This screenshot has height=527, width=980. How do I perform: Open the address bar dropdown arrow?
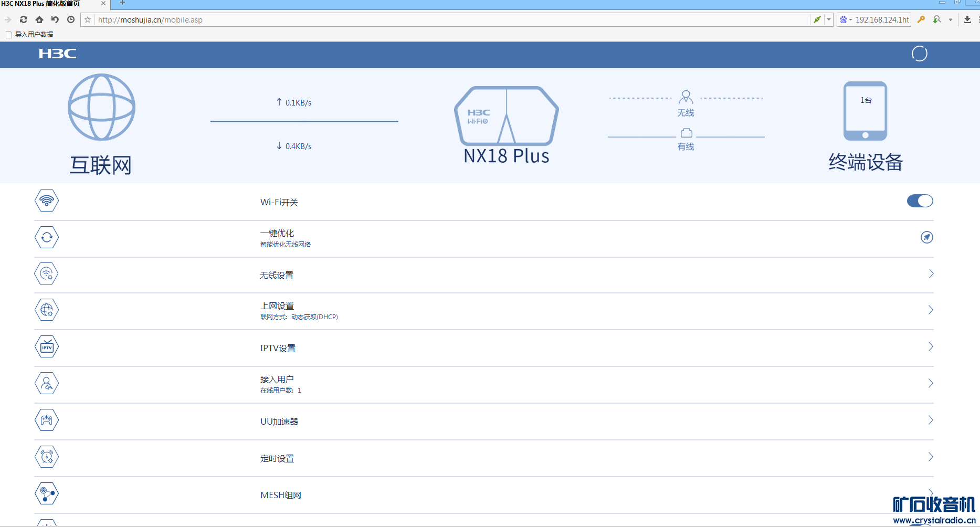pos(829,19)
